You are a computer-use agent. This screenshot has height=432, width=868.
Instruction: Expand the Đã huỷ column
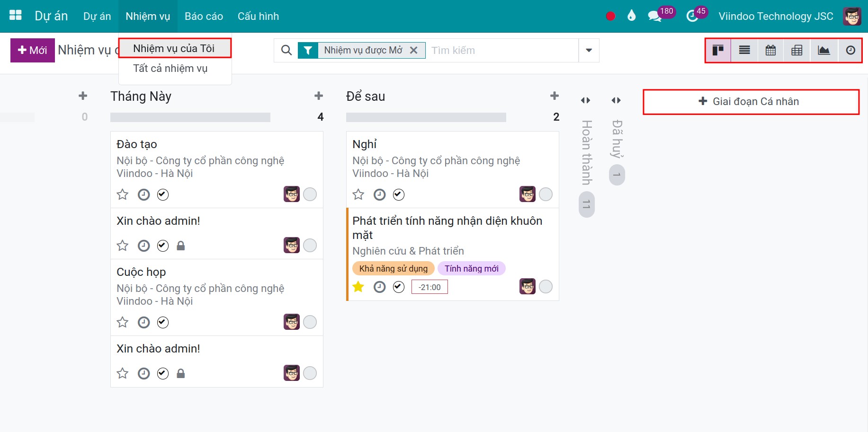point(616,100)
